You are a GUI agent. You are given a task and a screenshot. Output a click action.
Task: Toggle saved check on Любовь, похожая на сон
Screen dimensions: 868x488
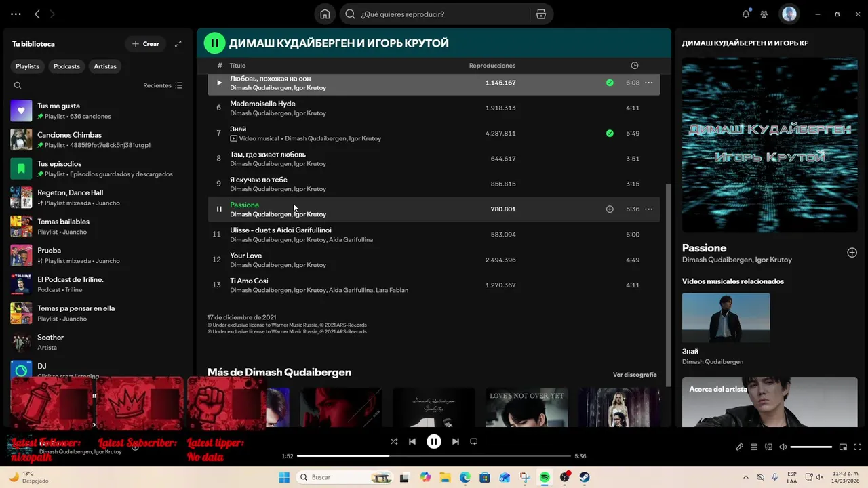coord(610,83)
